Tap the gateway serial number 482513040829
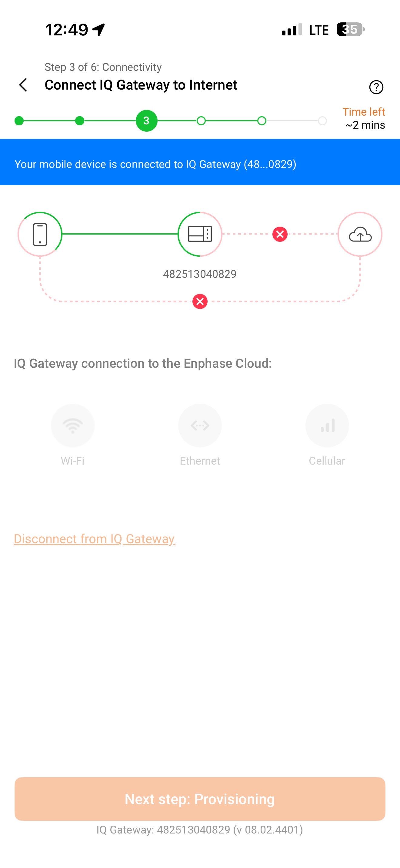The image size is (400, 868). click(x=200, y=274)
